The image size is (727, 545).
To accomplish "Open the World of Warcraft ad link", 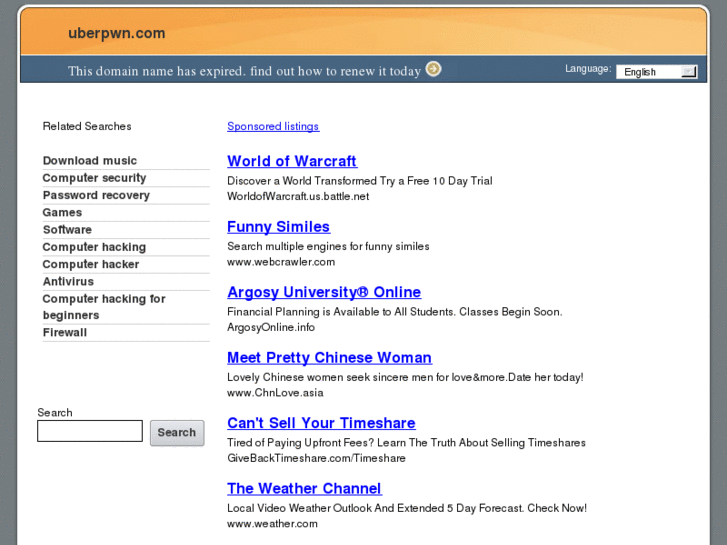I will (x=292, y=161).
